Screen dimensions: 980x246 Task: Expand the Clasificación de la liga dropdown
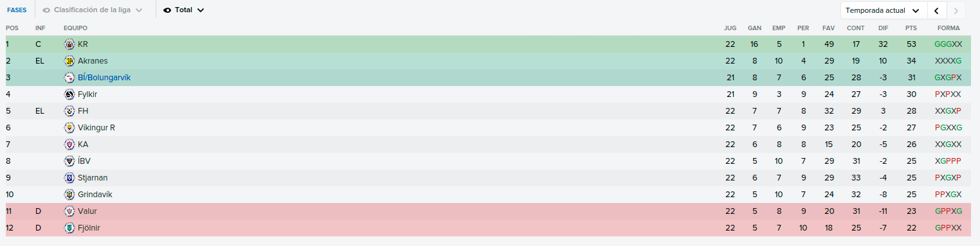coord(139,10)
